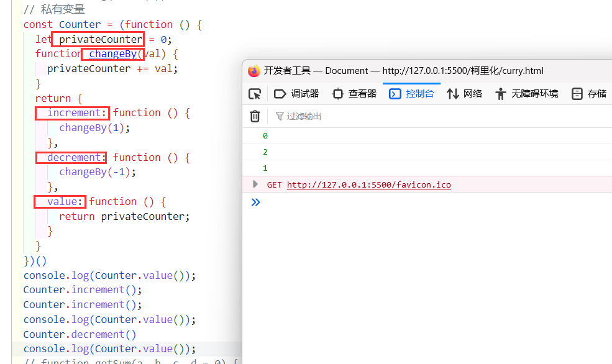
Task: Click the devtools window title text
Action: (x=404, y=71)
